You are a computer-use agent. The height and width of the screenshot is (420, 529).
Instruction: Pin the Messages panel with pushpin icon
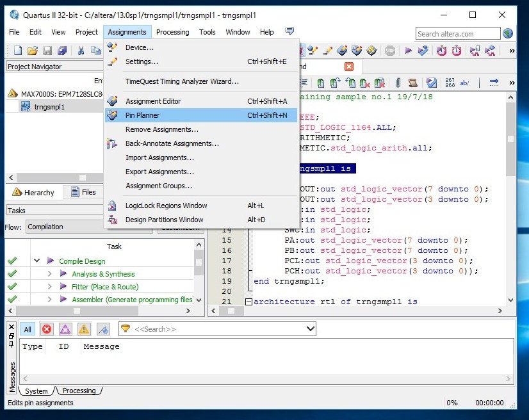pos(11,344)
